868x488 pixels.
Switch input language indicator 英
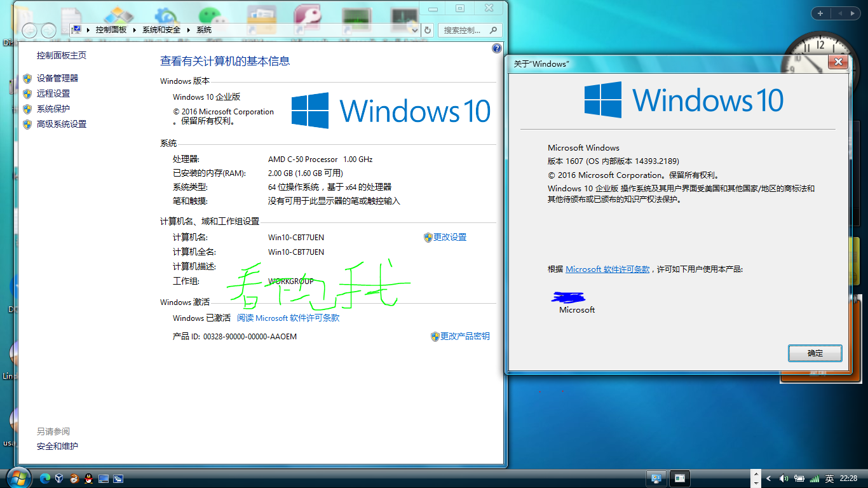(829, 478)
